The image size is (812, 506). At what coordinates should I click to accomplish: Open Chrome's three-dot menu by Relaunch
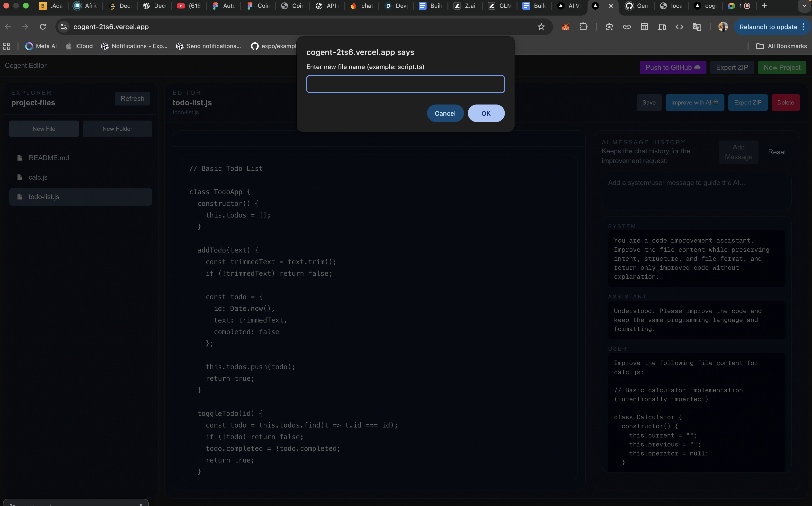(x=804, y=27)
